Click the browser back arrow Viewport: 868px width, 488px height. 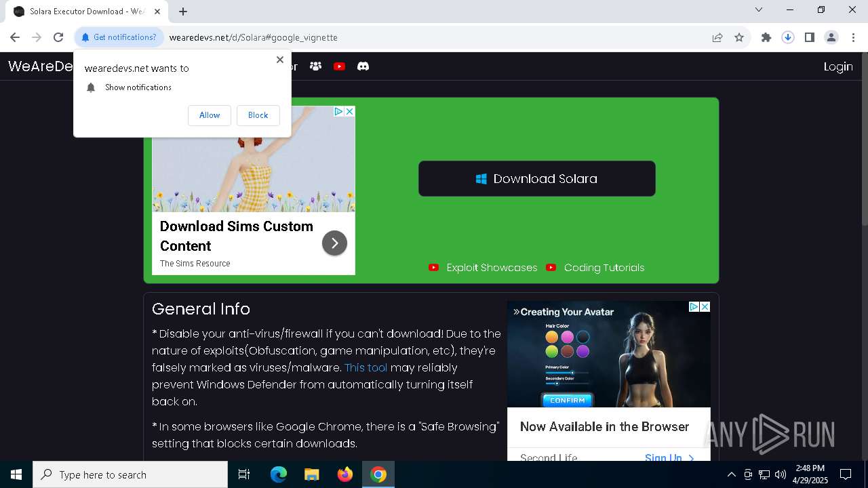tap(15, 37)
